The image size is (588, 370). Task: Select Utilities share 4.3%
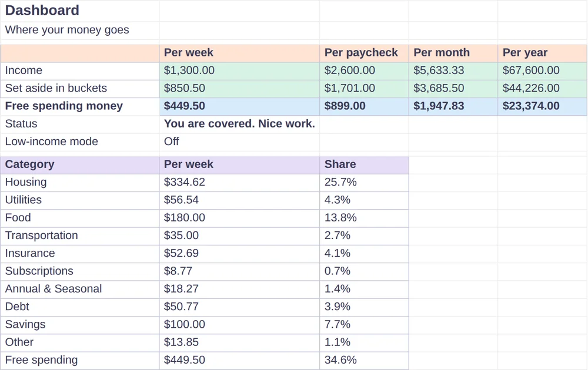[x=364, y=200]
